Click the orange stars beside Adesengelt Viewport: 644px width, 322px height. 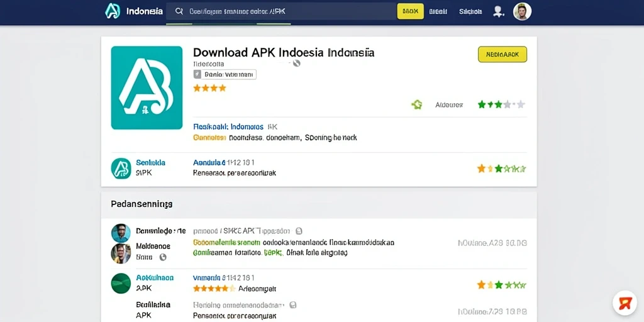(x=214, y=289)
